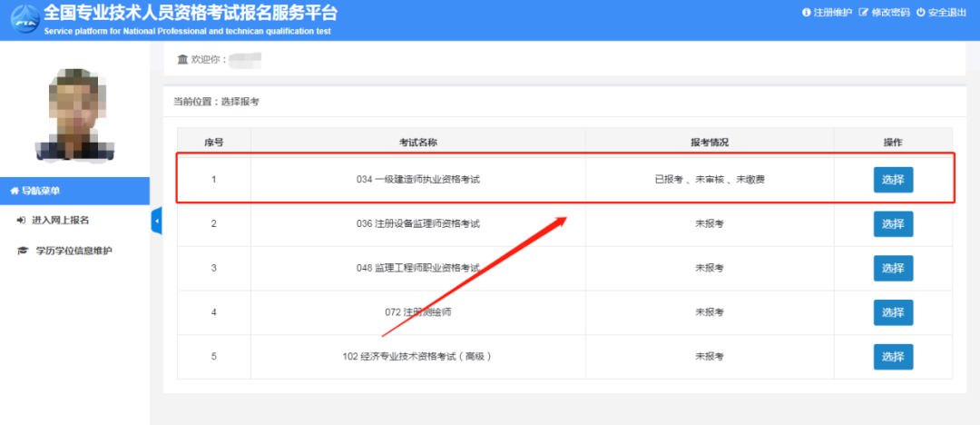Click the 修改密码 edit icon
Viewport: 980px width, 425px height.
pos(863,13)
